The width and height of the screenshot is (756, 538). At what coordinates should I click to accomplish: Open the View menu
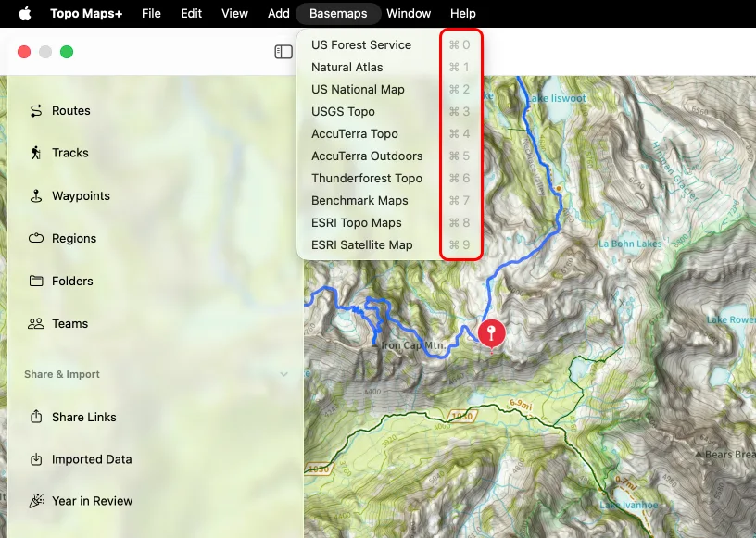[234, 14]
